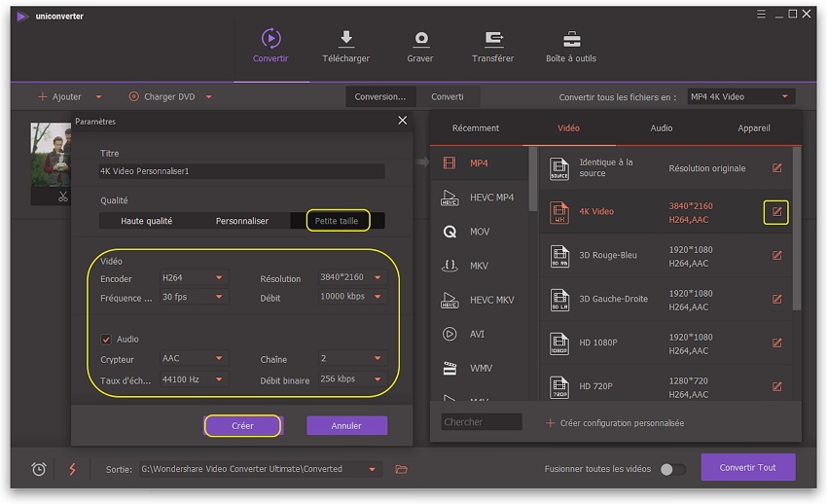Screen dimensions: 827x504
Task: Open the Sortie output path dropdown
Action: (259, 469)
